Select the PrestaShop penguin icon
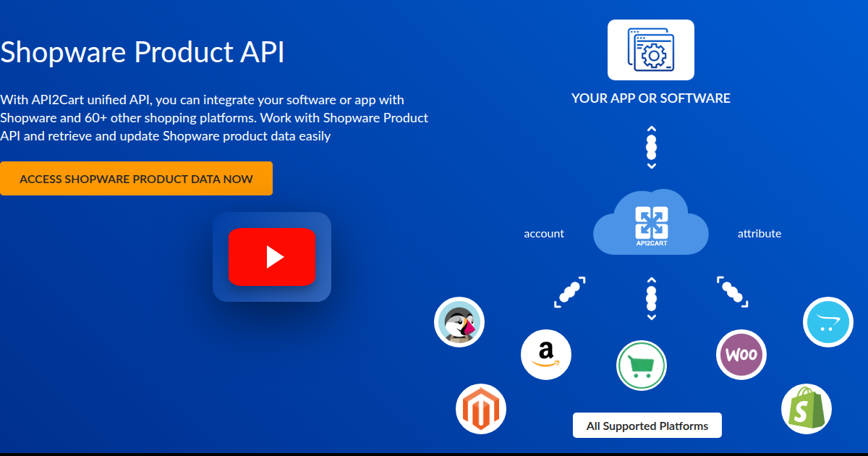Viewport: 868px width, 456px height. click(x=459, y=322)
